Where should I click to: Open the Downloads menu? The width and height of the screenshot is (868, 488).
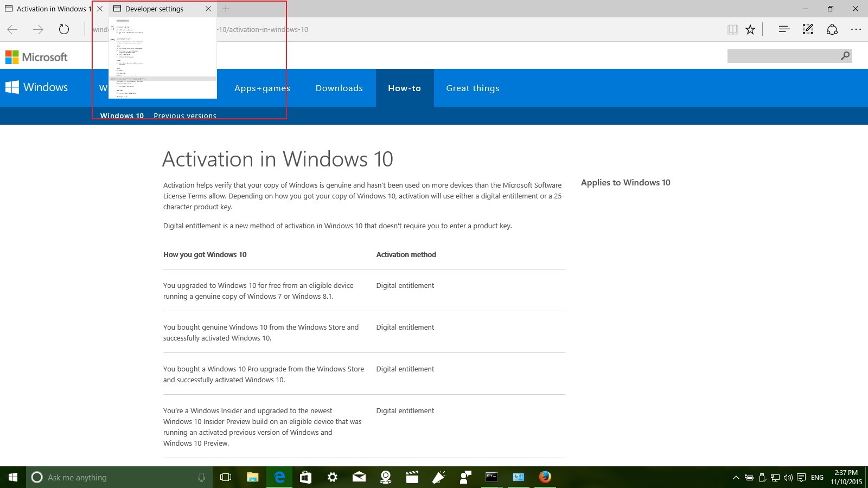(x=339, y=88)
